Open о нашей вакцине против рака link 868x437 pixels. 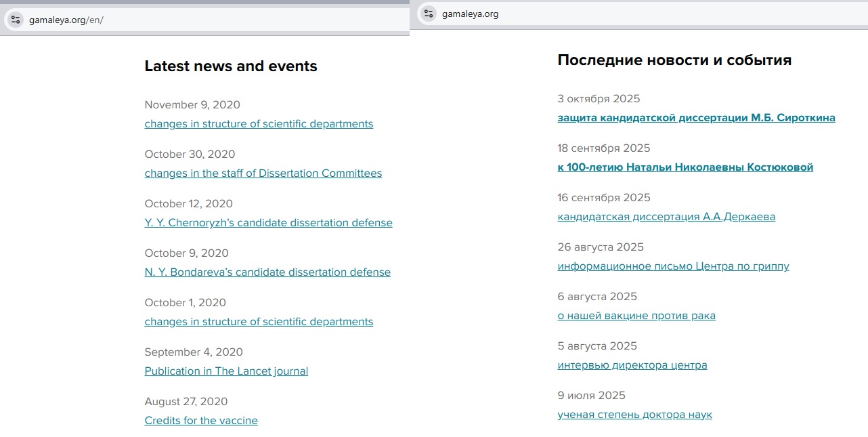pyautogui.click(x=636, y=316)
